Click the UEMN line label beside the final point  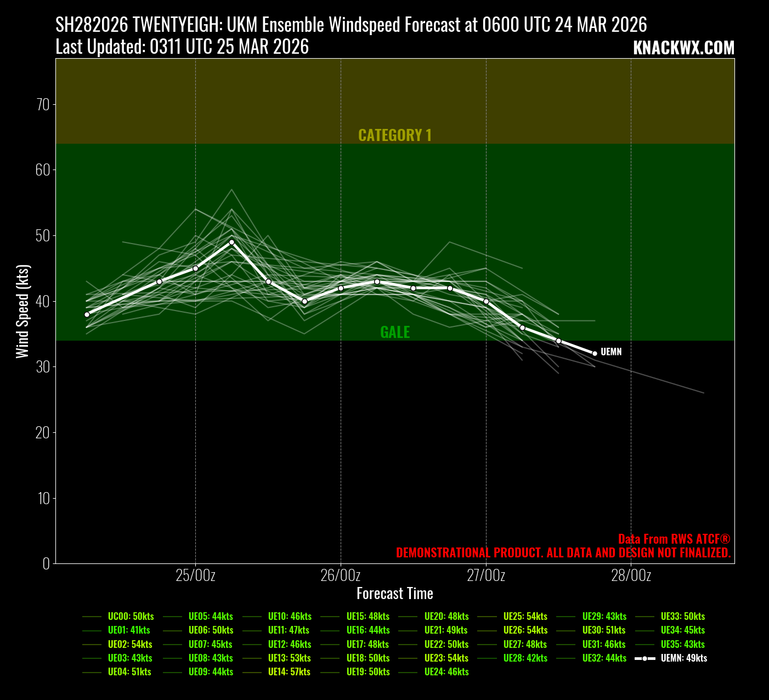pos(611,352)
